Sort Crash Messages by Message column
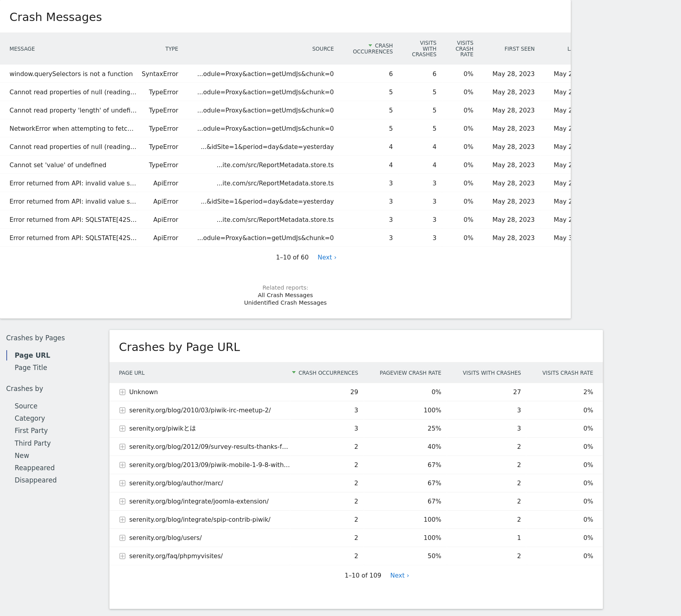Screen dimensions: 681x616 click(x=22, y=49)
